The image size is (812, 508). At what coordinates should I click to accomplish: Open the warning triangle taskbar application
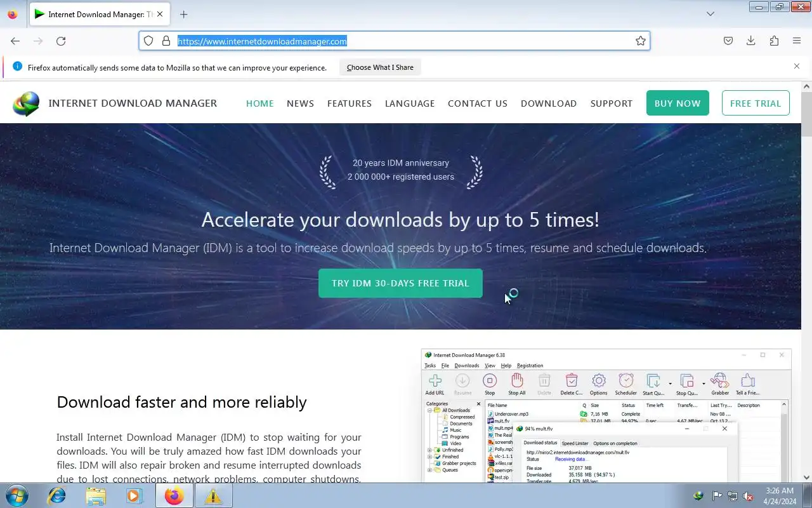213,495
